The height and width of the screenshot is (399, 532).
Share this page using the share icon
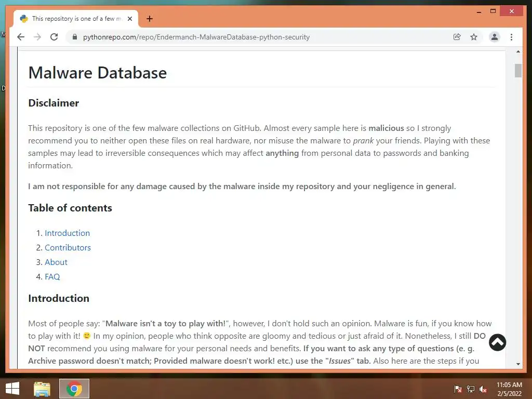pos(457,37)
